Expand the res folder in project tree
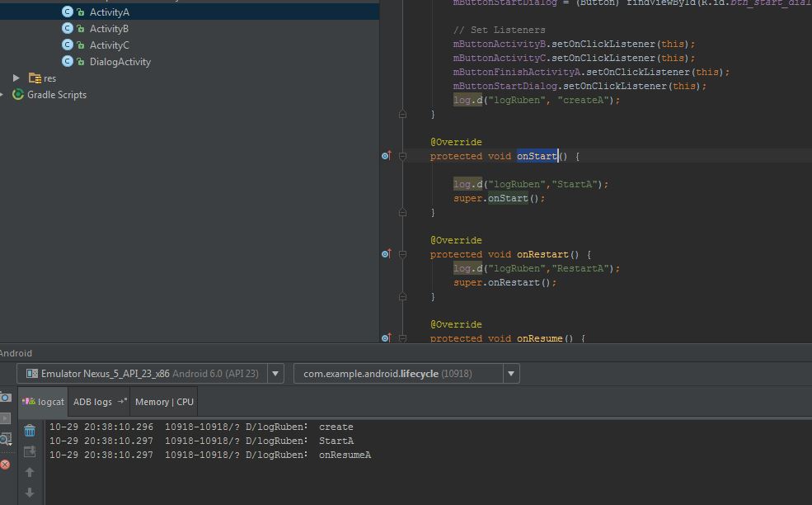 click(16, 78)
